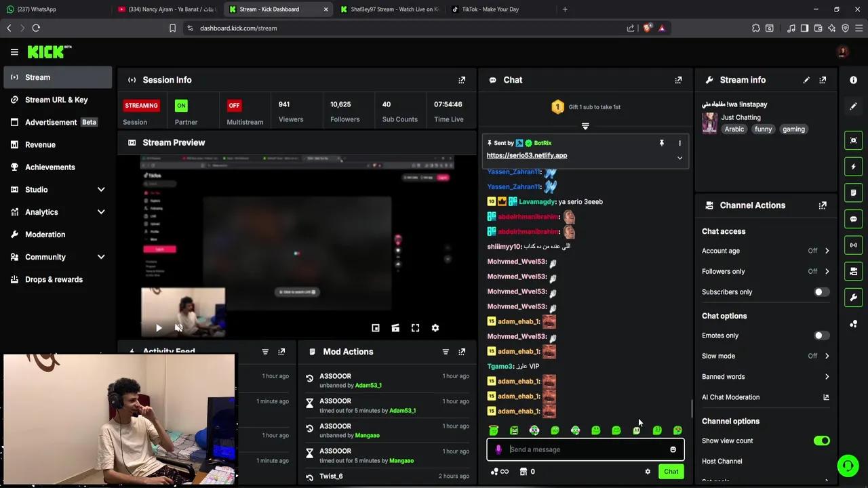This screenshot has height=488, width=868.
Task: Click the Arabic stream tag
Action: click(x=734, y=129)
